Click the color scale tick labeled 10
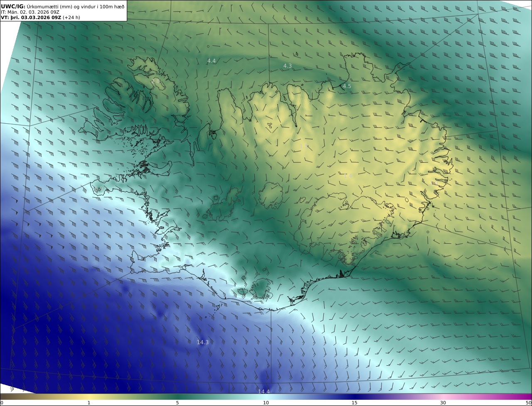The height and width of the screenshot is (406, 532). pyautogui.click(x=266, y=403)
